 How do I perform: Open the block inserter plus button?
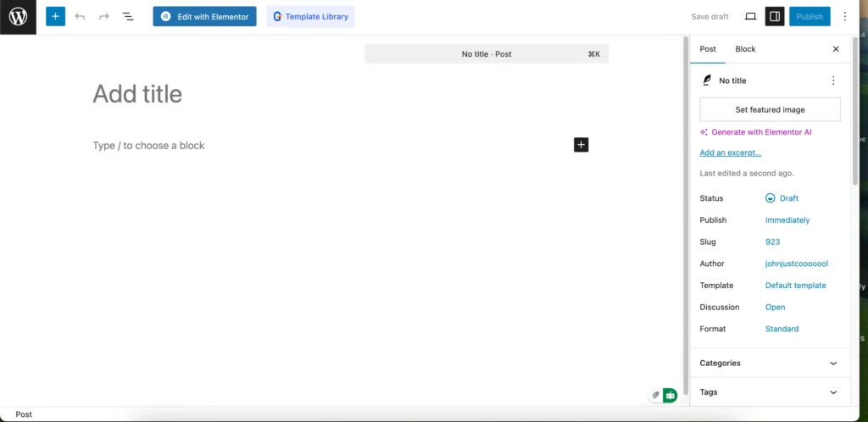(55, 16)
